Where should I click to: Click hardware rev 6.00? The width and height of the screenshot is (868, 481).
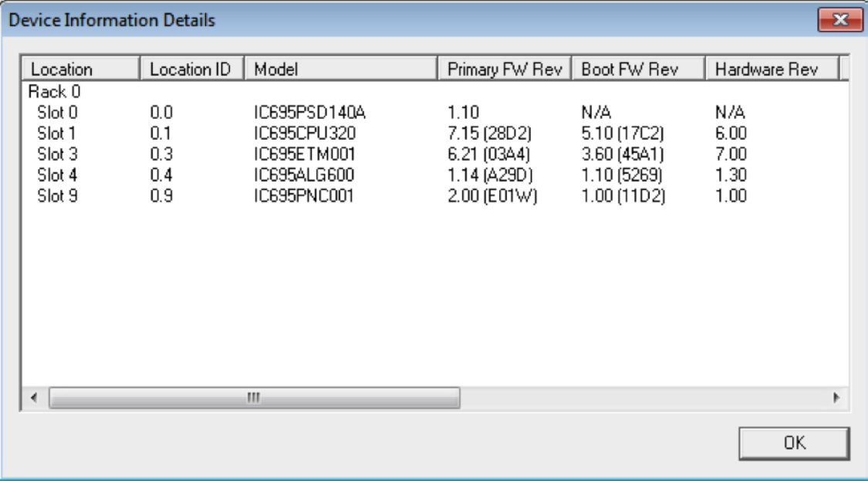[731, 134]
